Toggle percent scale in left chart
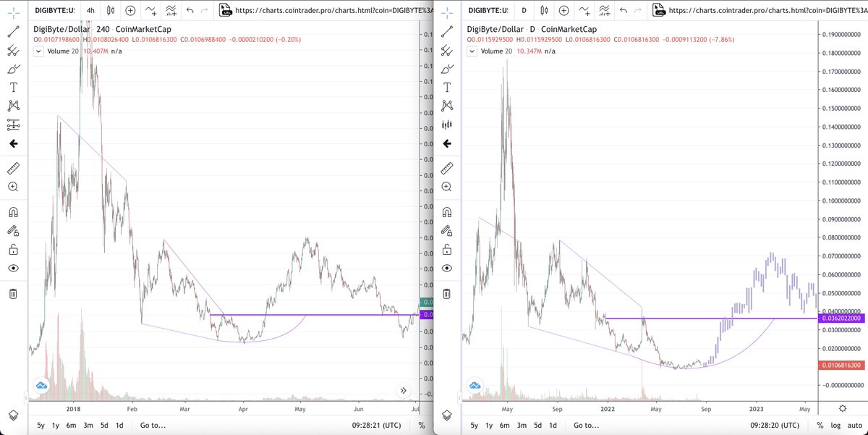The height and width of the screenshot is (435, 868). 422,426
